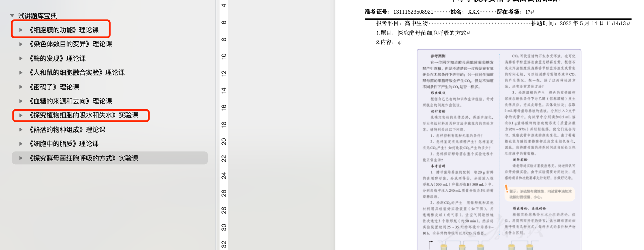Expand the 《血糖的来源和去向》 arrow
The width and height of the screenshot is (644, 250).
tap(21, 101)
